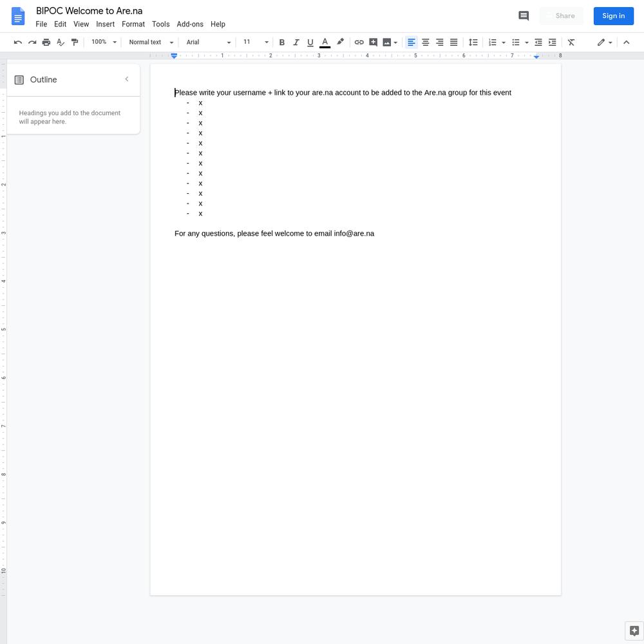Increase the paragraph indent

point(553,43)
